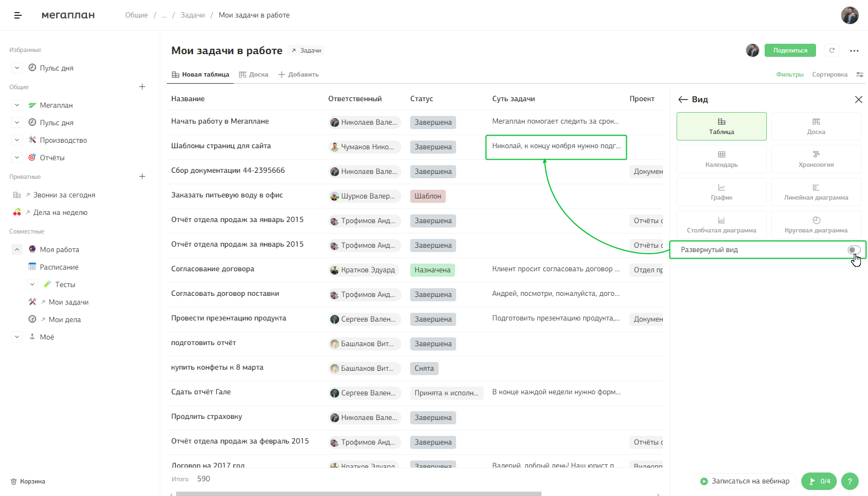Switch to Новая таблица tab

(x=200, y=74)
